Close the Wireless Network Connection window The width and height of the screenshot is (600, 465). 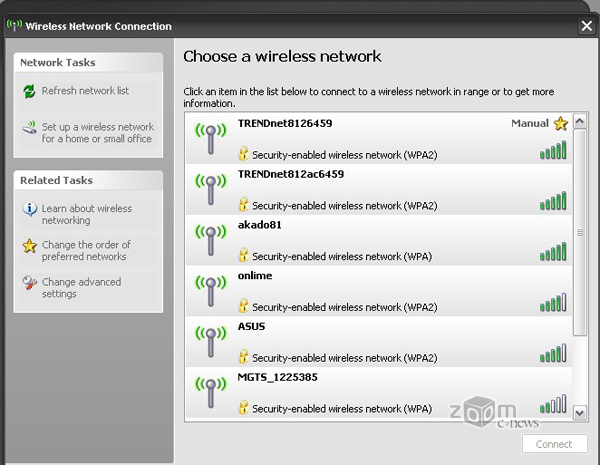pos(586,26)
